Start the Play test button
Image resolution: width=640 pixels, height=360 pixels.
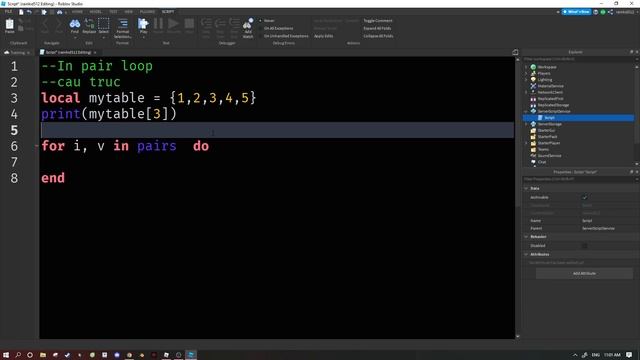click(x=143, y=24)
